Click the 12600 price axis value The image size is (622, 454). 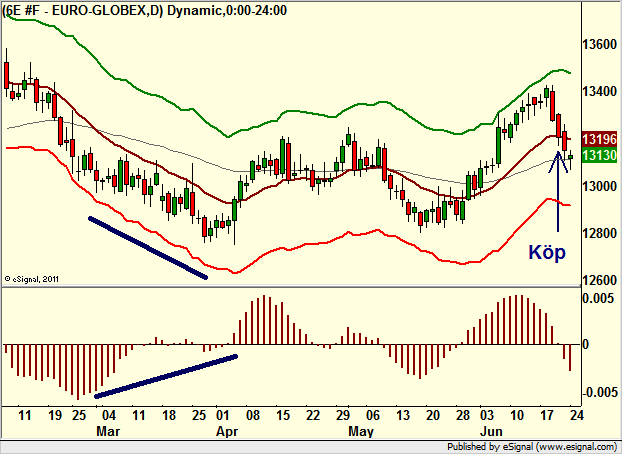[599, 281]
